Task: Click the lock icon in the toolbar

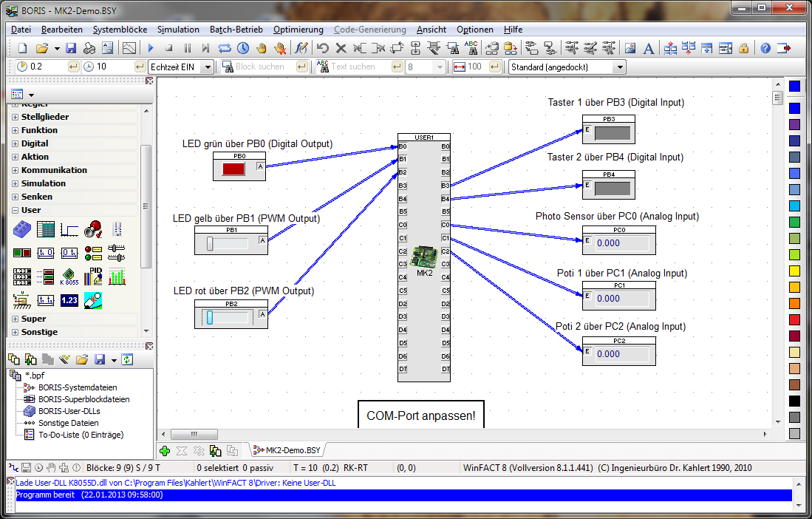Action: coord(743,48)
